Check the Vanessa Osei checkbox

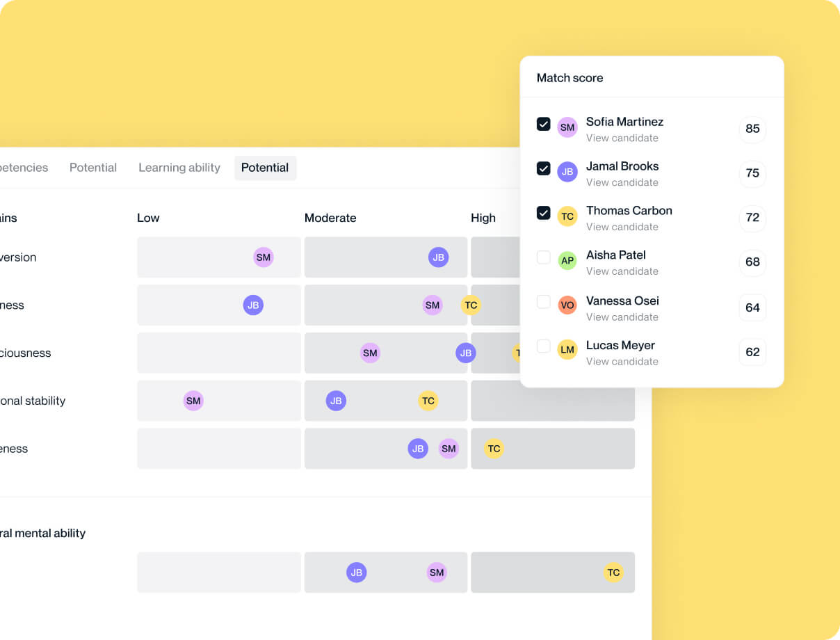pyautogui.click(x=544, y=302)
